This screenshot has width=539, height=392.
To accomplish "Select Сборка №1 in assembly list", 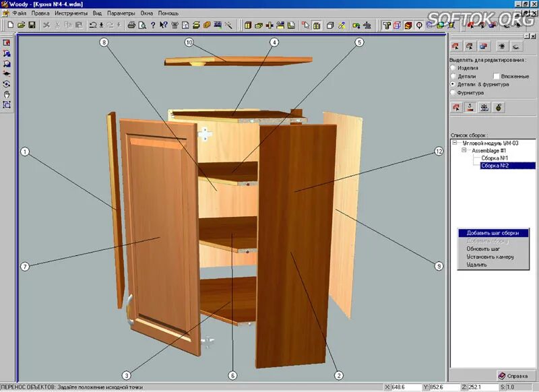I will click(495, 158).
